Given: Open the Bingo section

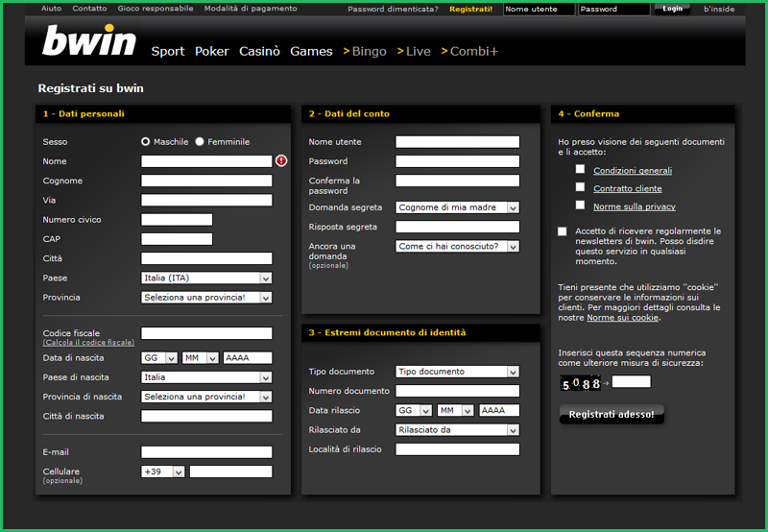Looking at the screenshot, I should [365, 52].
